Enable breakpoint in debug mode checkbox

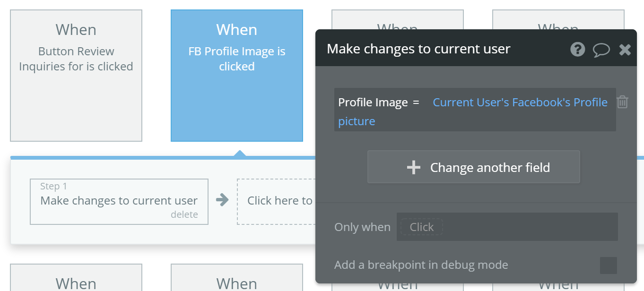pyautogui.click(x=609, y=265)
